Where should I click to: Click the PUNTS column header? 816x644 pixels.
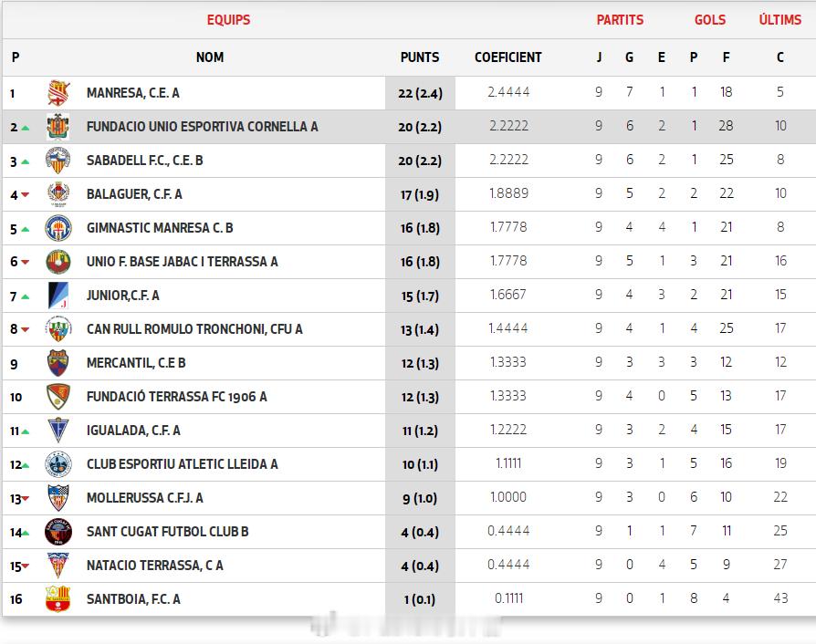tap(420, 57)
